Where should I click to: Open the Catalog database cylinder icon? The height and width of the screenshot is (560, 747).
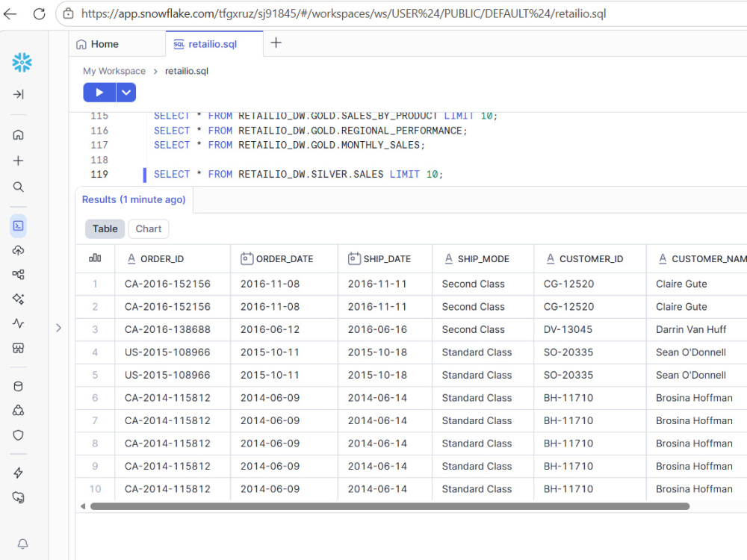tap(18, 386)
